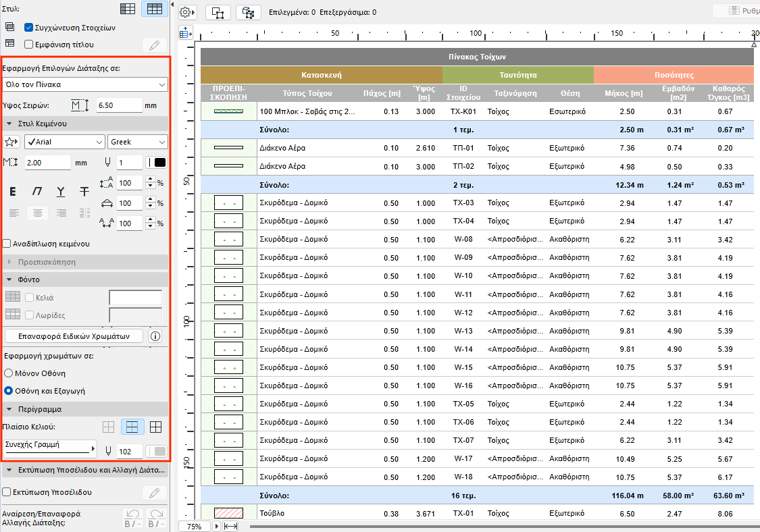Click Επαναφορά Ειδικών Χρωμάτων button
This screenshot has width=760, height=532.
[x=74, y=336]
